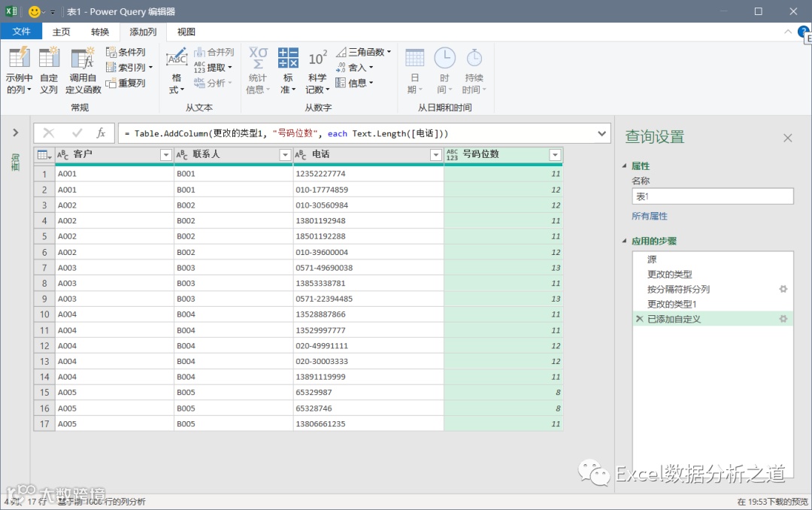This screenshot has height=510, width=812.
Task: Click the 所有属性 link
Action: click(650, 216)
